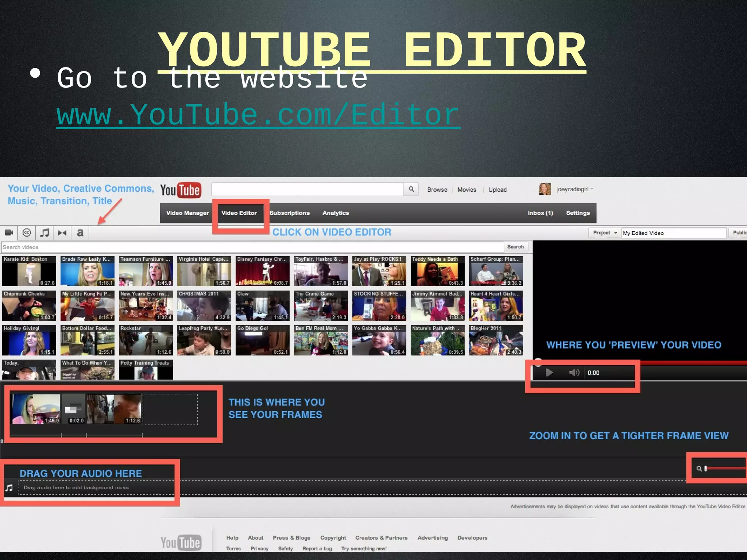Image resolution: width=747 pixels, height=560 pixels.
Task: Click the joeyradiogirl profile avatar
Action: (x=545, y=189)
